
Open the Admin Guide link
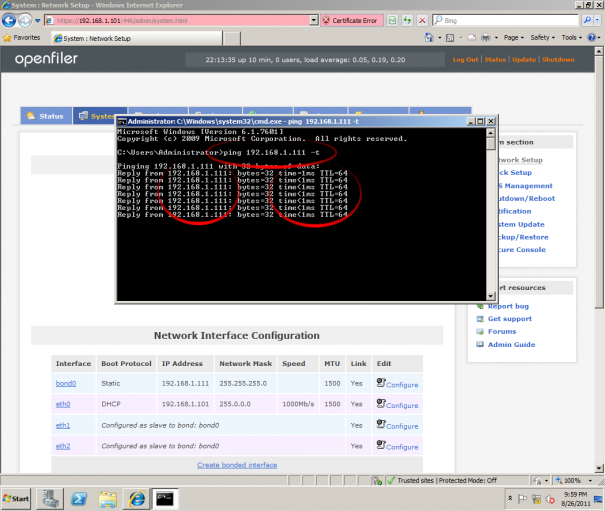pos(511,345)
